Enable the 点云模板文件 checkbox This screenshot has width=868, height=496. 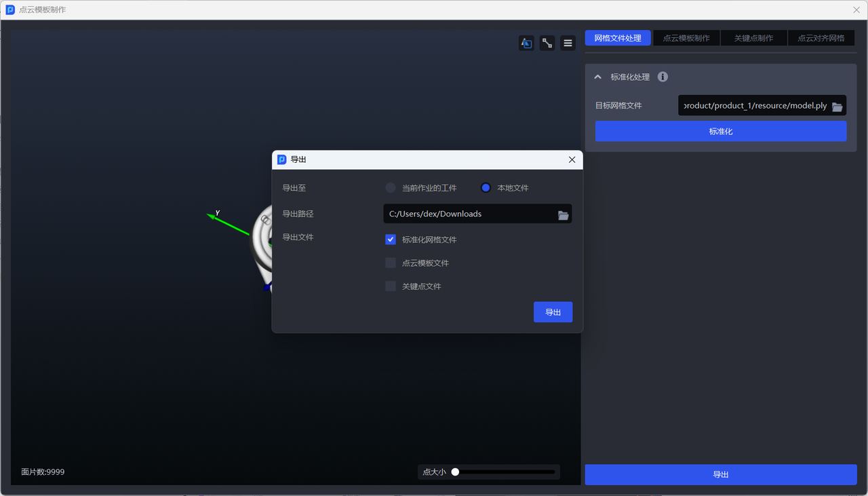[391, 263]
